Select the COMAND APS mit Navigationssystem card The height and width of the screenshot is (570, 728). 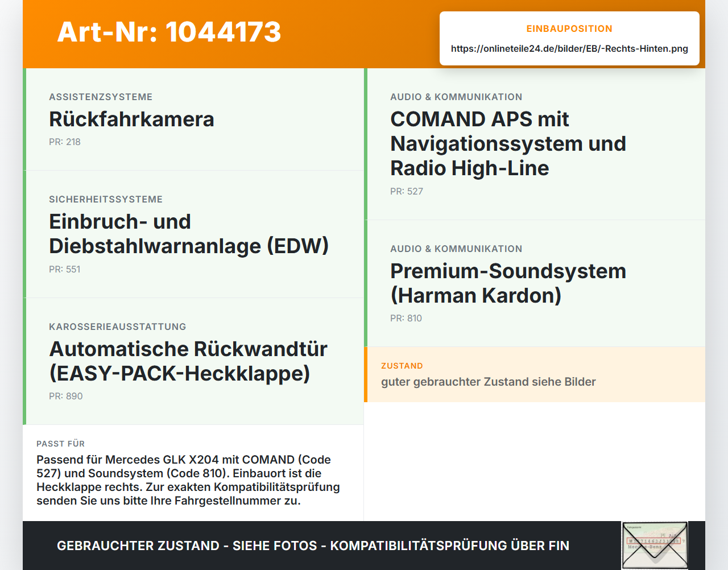coord(535,144)
